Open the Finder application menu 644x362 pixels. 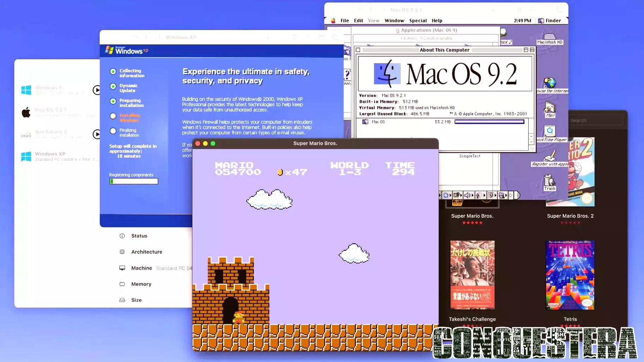click(x=549, y=20)
